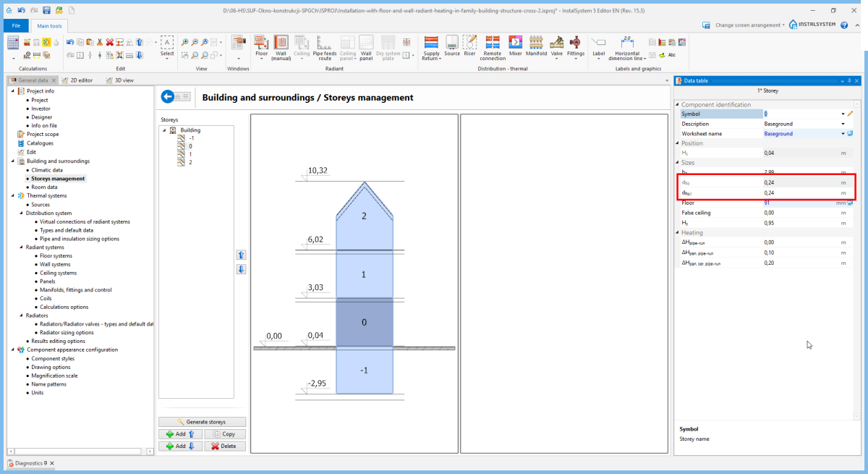Image resolution: width=868 pixels, height=474 pixels.
Task: Open the File menu
Action: pyautogui.click(x=15, y=26)
